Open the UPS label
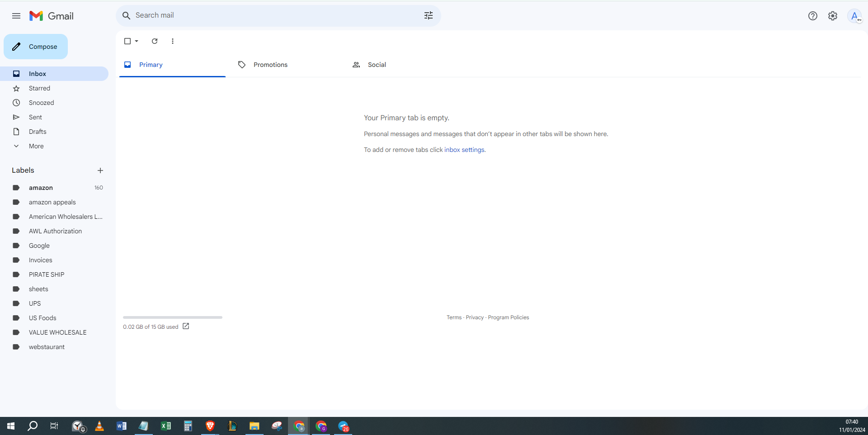 (54, 303)
